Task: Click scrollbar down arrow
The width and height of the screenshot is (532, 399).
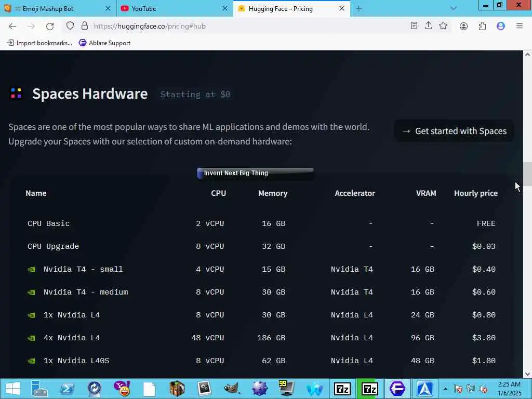Action: tap(527, 374)
